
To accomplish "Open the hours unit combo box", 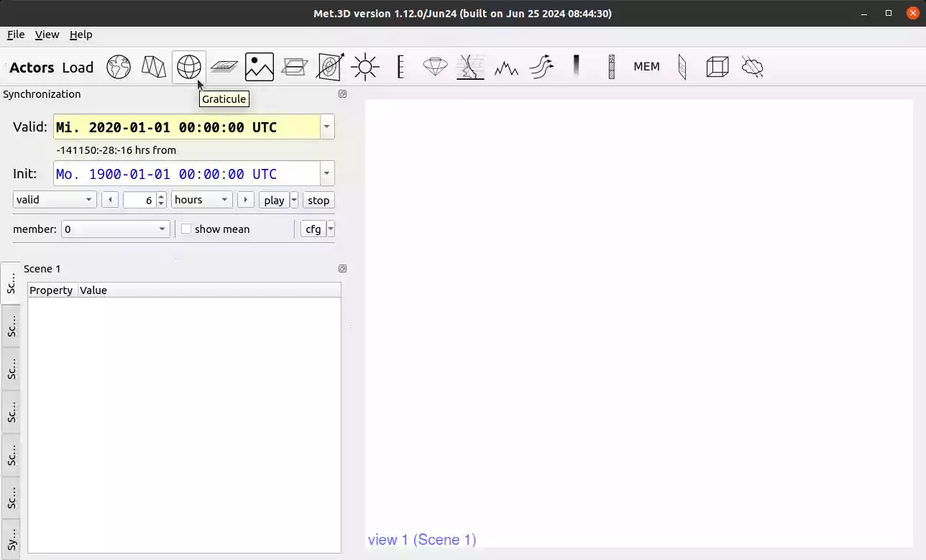I will point(202,200).
